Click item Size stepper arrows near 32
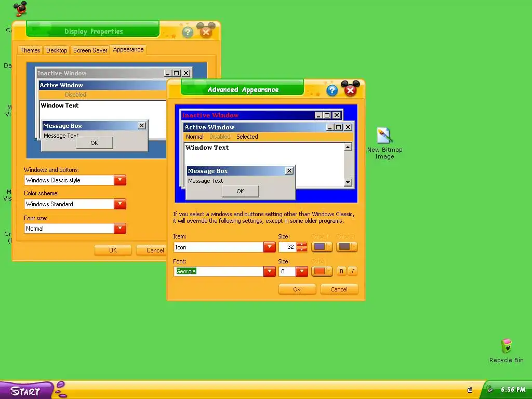Viewport: 532px width, 399px height. point(302,247)
